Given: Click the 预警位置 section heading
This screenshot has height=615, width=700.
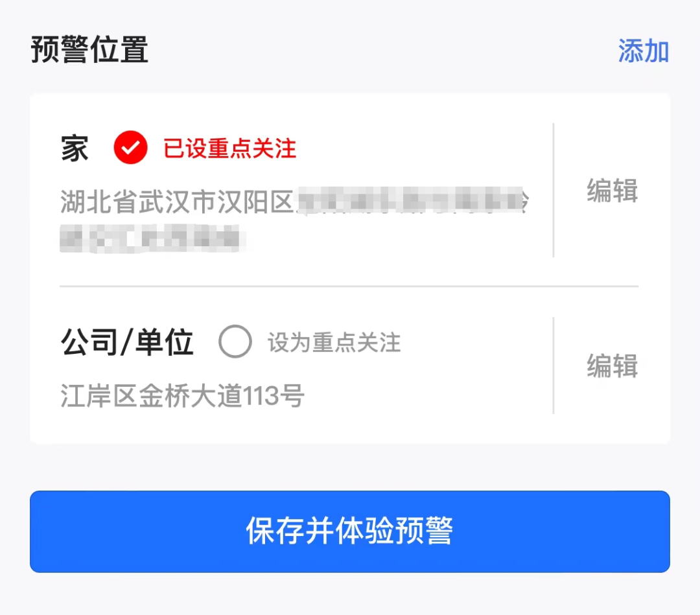Looking at the screenshot, I should (89, 51).
